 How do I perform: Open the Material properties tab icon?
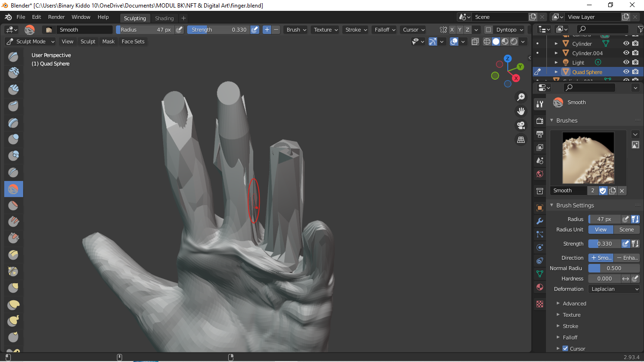point(540,287)
